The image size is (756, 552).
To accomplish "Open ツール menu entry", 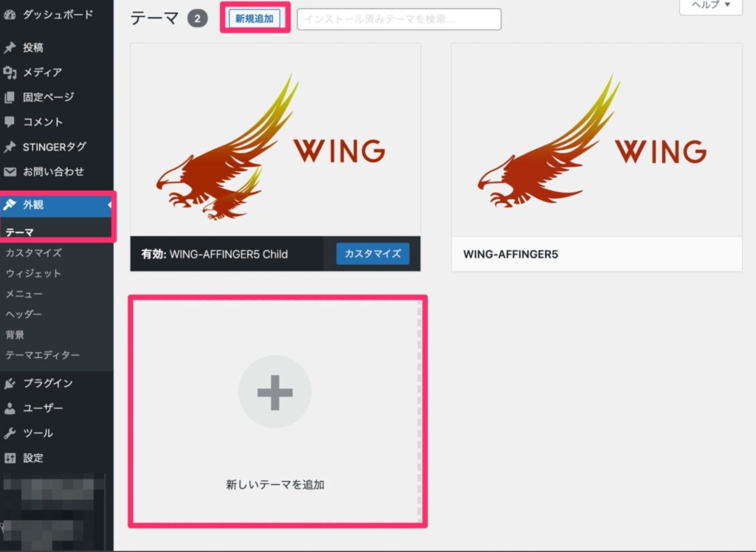I will (38, 433).
